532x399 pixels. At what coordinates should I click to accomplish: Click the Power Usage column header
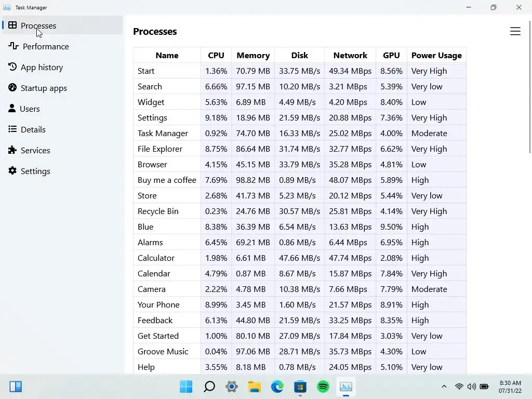coord(436,55)
